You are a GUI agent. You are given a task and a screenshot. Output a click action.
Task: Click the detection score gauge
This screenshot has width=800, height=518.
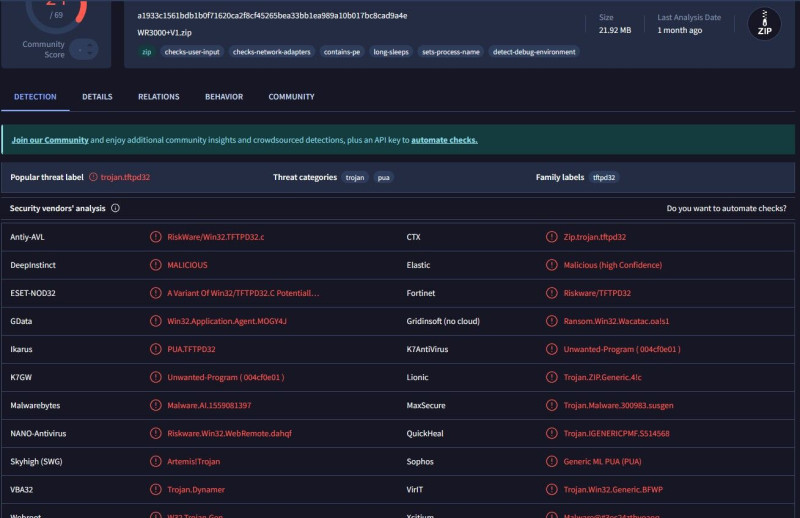(56, 13)
